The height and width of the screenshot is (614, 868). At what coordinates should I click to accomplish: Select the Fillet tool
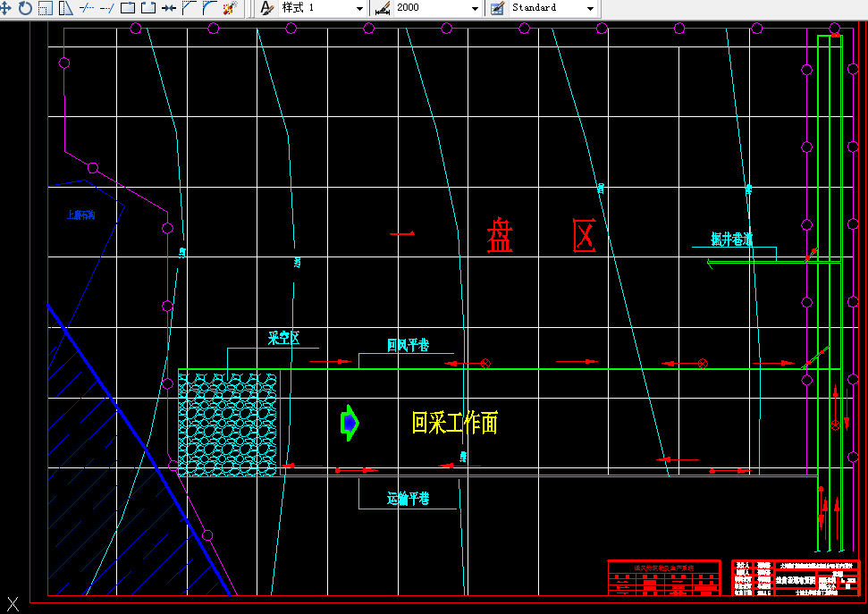click(x=209, y=8)
